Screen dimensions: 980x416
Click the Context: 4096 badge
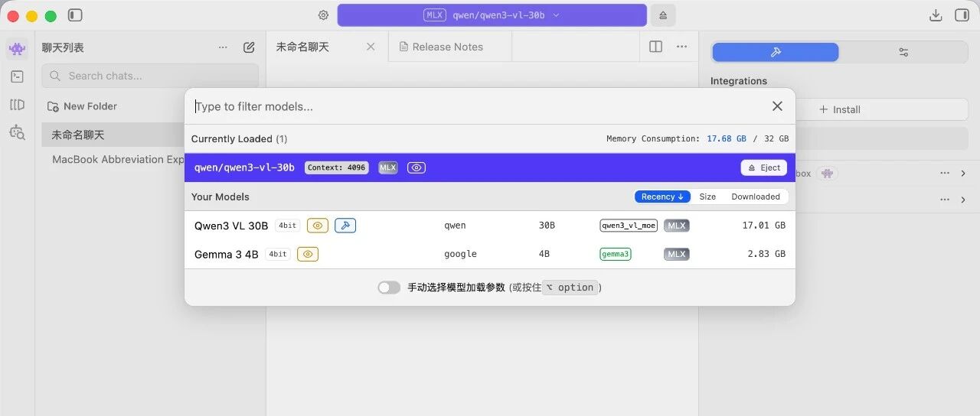336,167
